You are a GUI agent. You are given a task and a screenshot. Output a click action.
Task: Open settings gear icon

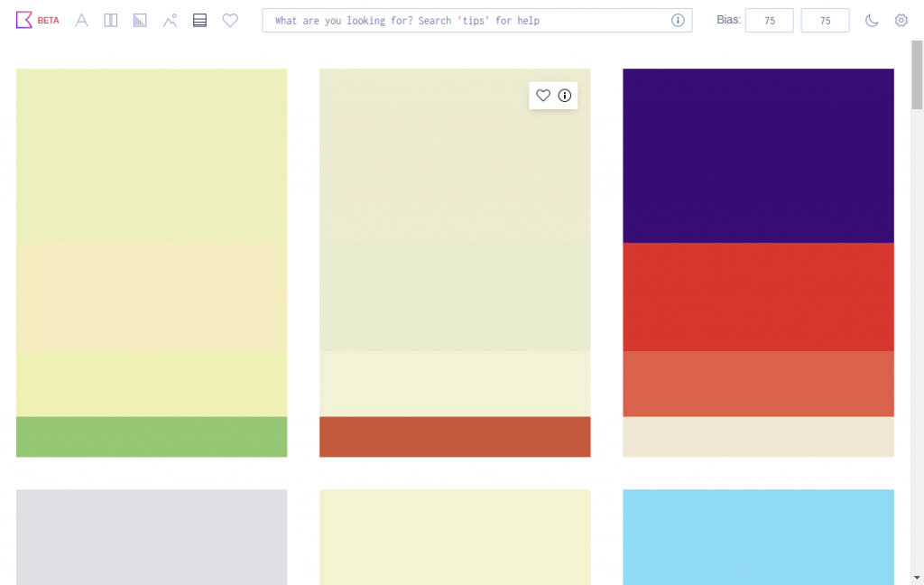coord(901,20)
